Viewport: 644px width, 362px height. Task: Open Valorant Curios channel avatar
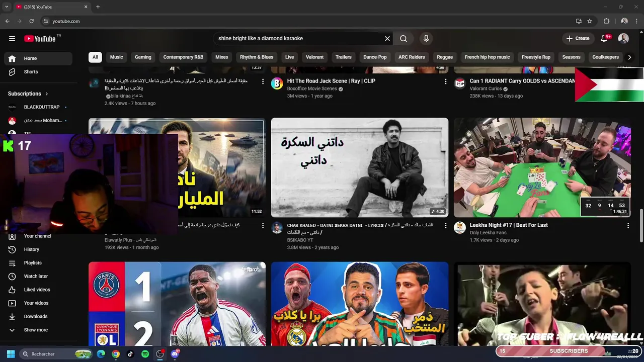[x=460, y=83]
